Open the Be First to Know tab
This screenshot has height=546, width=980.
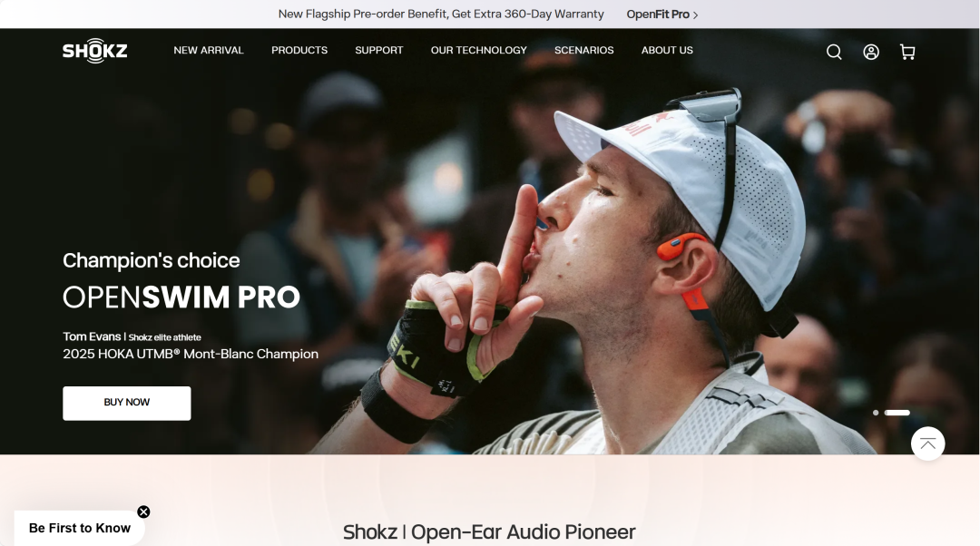pyautogui.click(x=79, y=528)
